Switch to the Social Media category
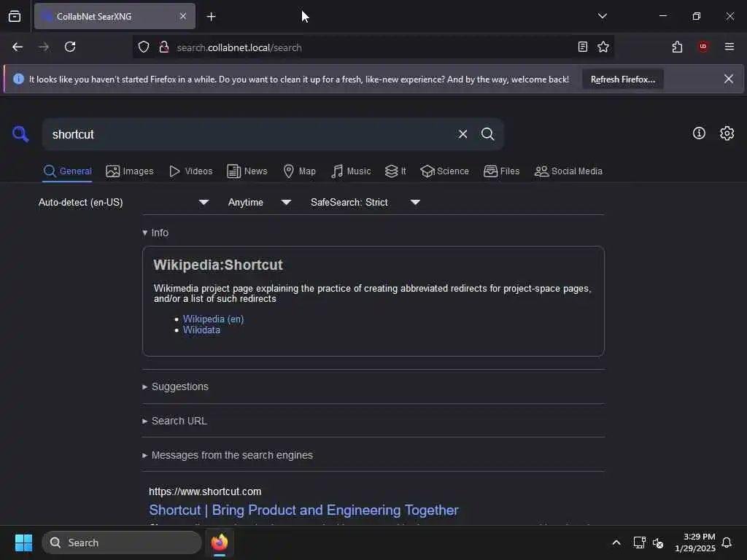The height and width of the screenshot is (560, 747). click(568, 171)
